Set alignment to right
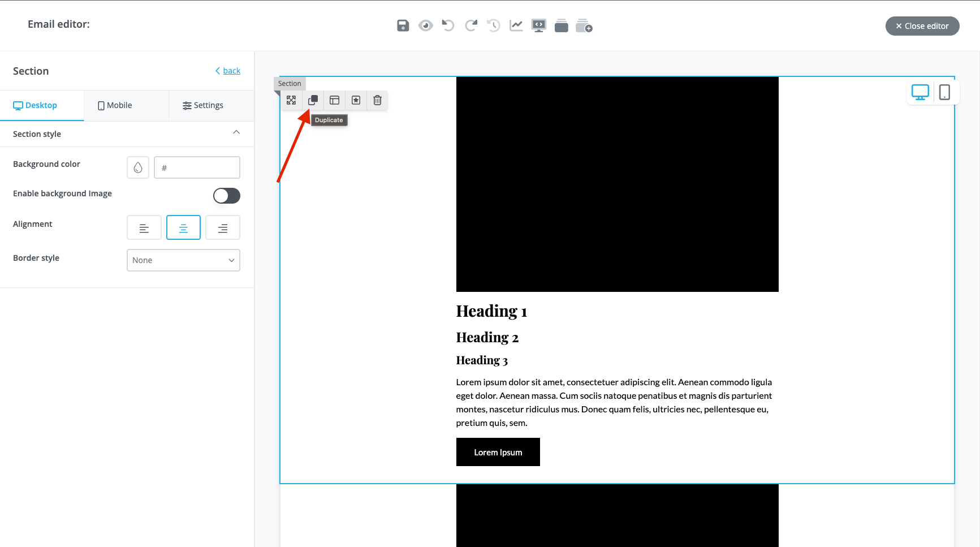This screenshot has height=547, width=980. tap(223, 227)
